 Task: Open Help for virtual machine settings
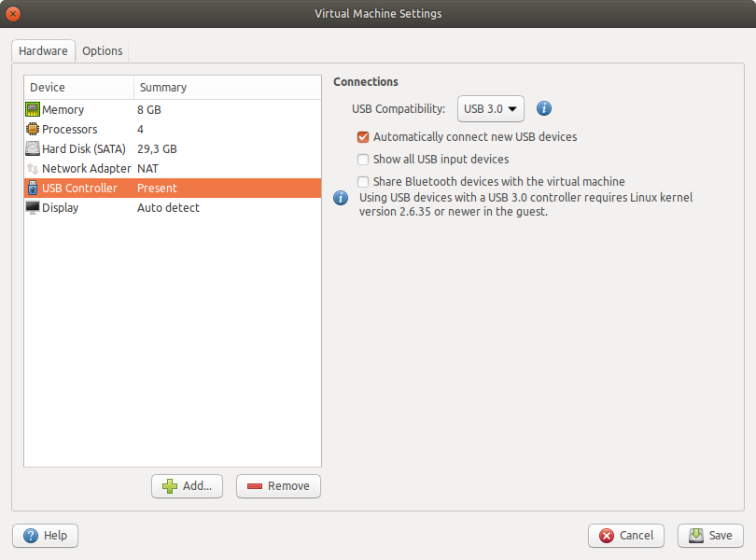coord(45,536)
